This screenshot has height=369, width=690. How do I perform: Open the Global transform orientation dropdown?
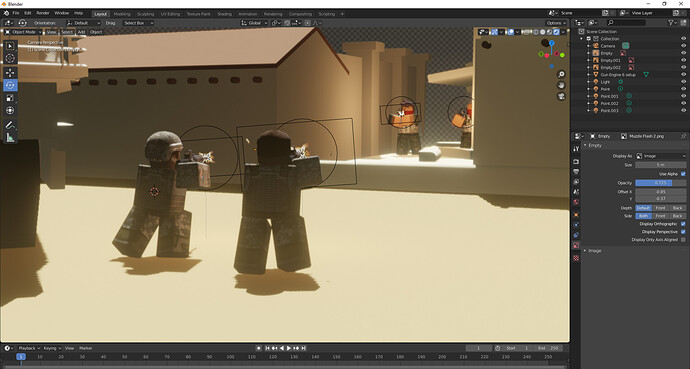(254, 23)
